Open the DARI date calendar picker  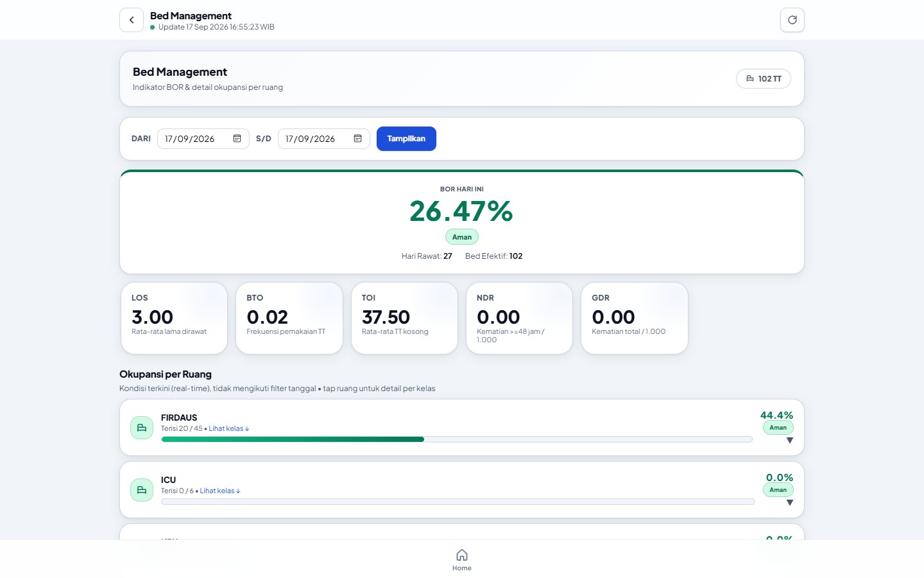[237, 139]
